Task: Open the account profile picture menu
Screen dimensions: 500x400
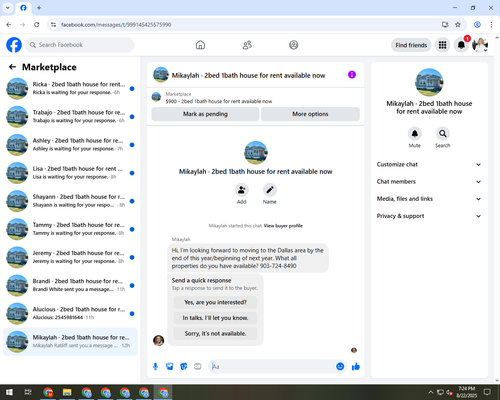Action: coord(480,45)
